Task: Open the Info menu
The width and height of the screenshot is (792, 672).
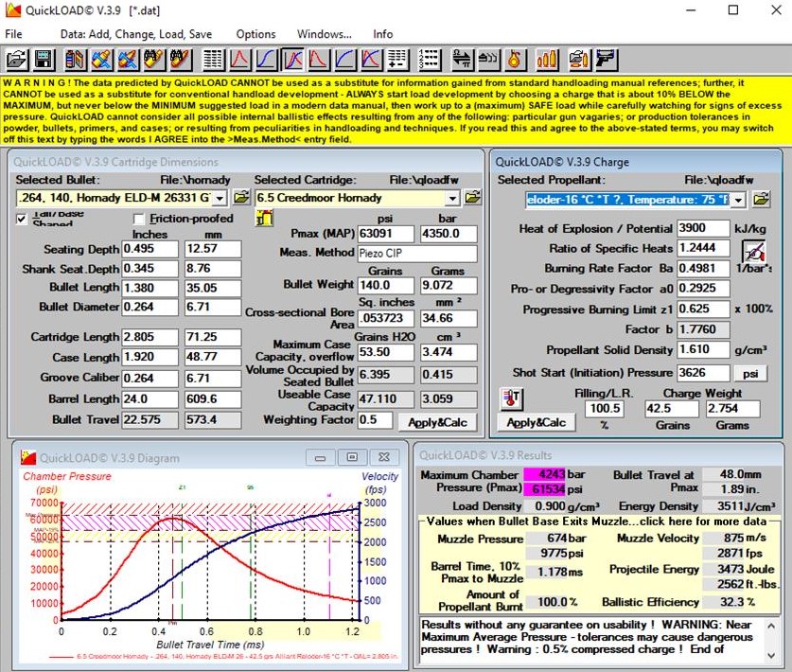Action: [383, 34]
